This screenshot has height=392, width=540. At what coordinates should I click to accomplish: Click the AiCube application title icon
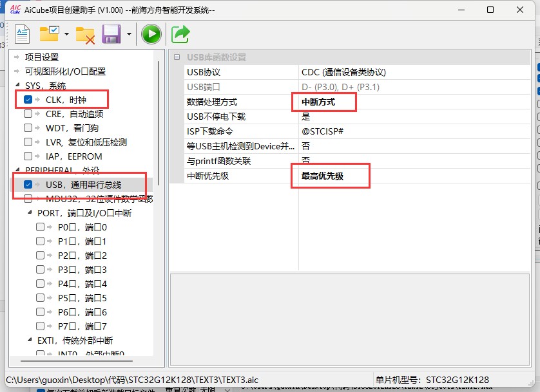point(15,9)
